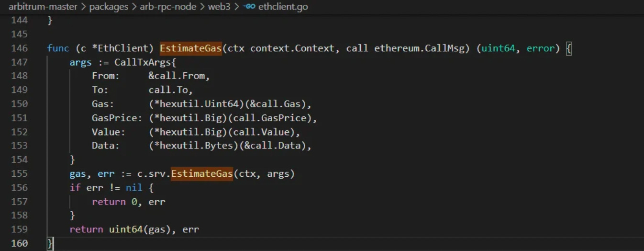This screenshot has width=644, height=251.
Task: Click line number 155 in gutter
Action: pos(20,173)
